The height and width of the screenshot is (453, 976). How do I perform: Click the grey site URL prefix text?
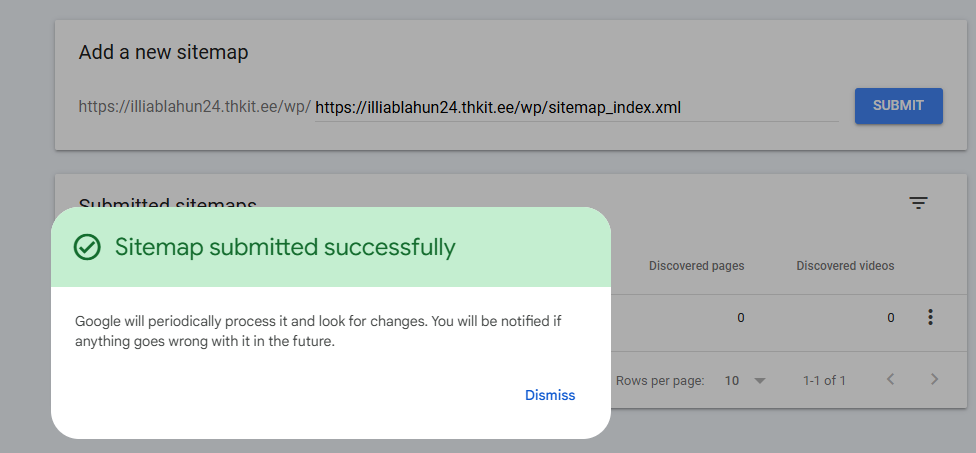pyautogui.click(x=194, y=107)
